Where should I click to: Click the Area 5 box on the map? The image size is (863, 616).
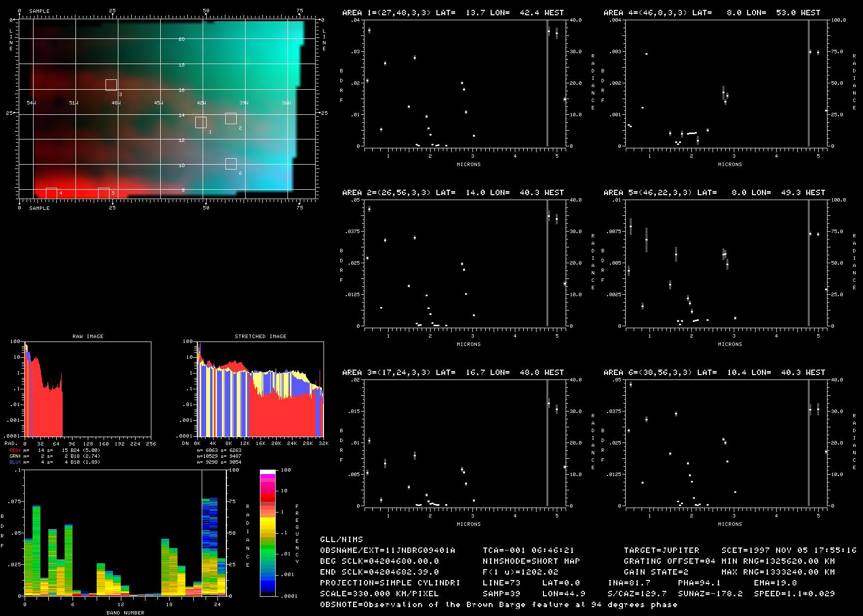pyautogui.click(x=104, y=193)
